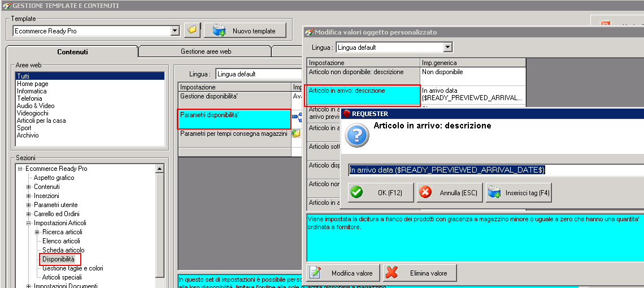Select Audio & Video in Aree web list
Image resolution: width=644 pixels, height=288 pixels.
point(36,106)
